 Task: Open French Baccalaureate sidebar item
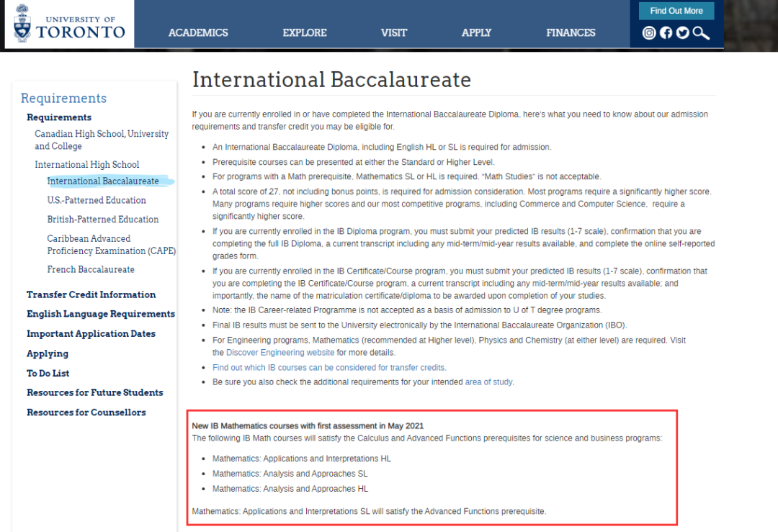point(91,269)
